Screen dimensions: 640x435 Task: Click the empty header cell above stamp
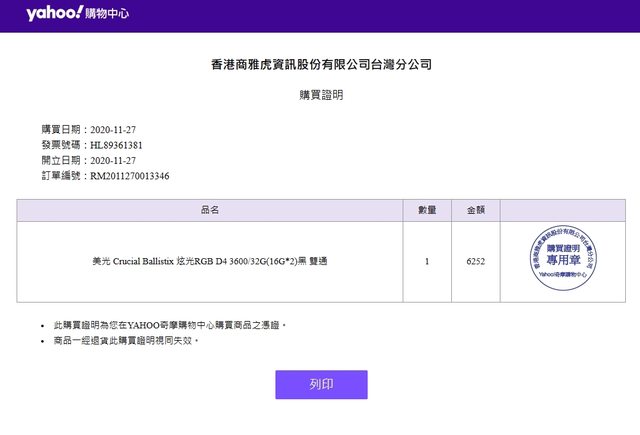[560, 210]
